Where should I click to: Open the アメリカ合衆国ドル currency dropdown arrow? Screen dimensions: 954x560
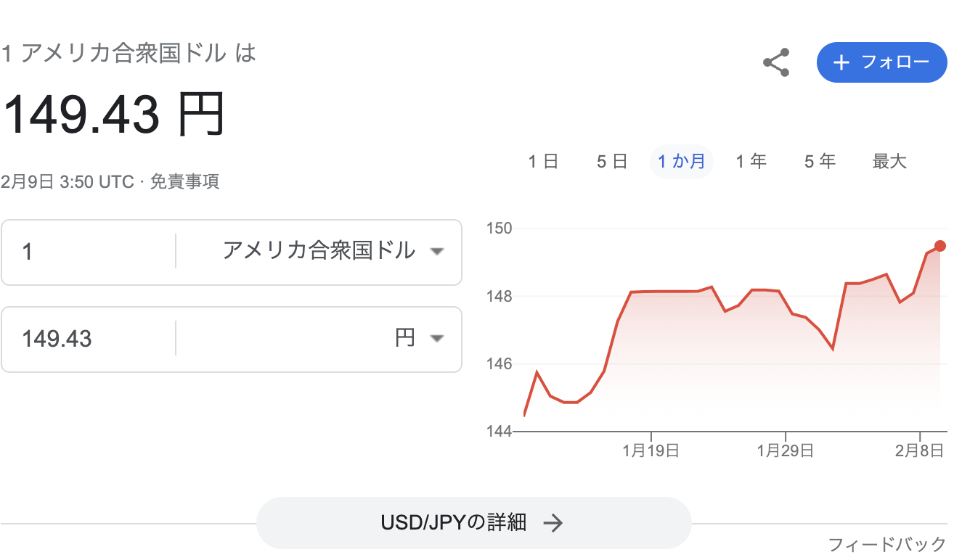(436, 252)
